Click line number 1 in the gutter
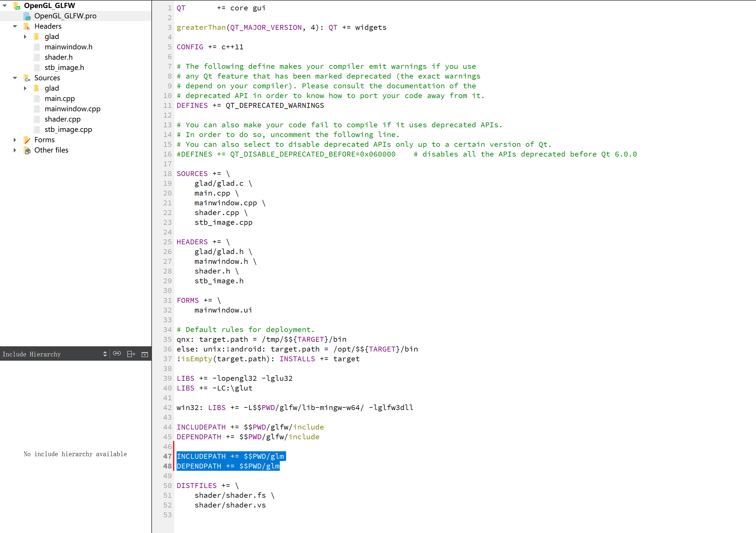 point(169,8)
